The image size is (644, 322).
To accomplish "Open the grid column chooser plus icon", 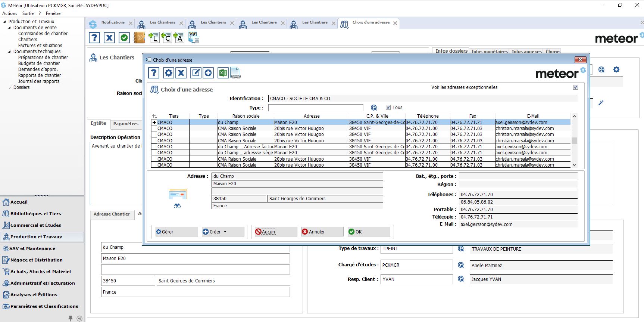I will point(154,116).
